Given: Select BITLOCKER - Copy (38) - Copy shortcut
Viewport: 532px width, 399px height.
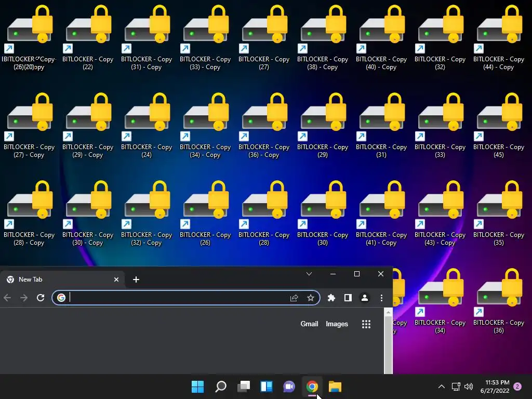Looking at the screenshot, I should (x=323, y=37).
